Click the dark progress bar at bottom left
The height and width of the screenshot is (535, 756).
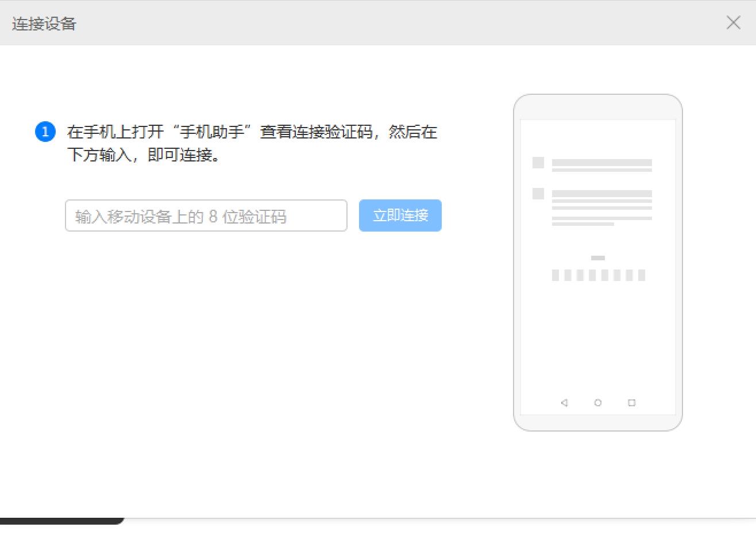pos(60,519)
